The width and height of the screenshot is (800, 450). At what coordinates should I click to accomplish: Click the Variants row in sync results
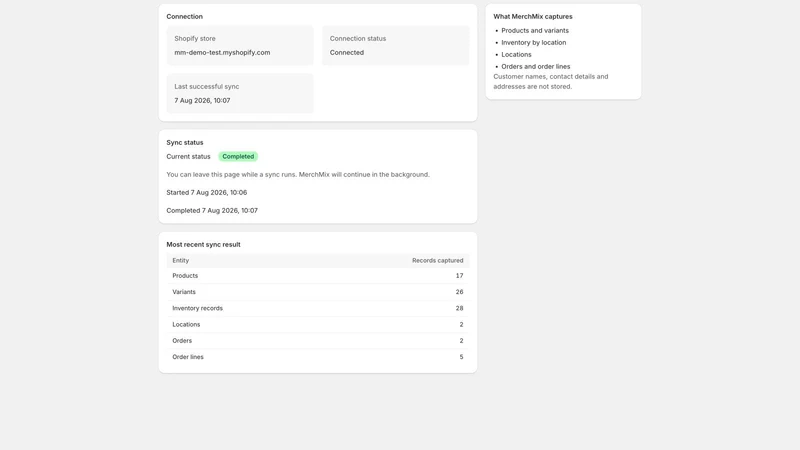point(317,292)
